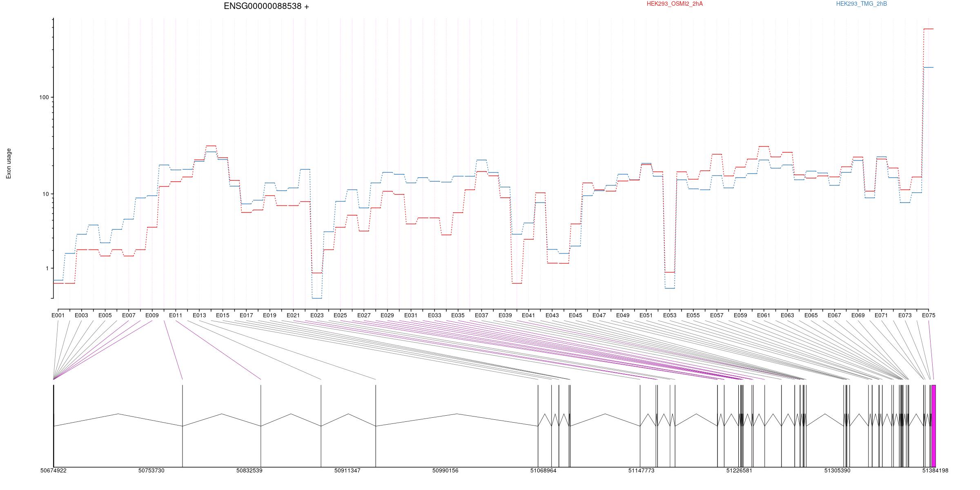Viewport: 980px width, 490px height.
Task: Click exon label E001
Action: (58, 315)
